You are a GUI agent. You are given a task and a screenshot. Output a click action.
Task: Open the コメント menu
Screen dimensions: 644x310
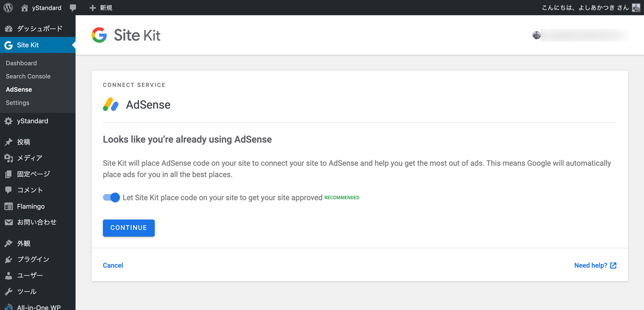pos(38,190)
